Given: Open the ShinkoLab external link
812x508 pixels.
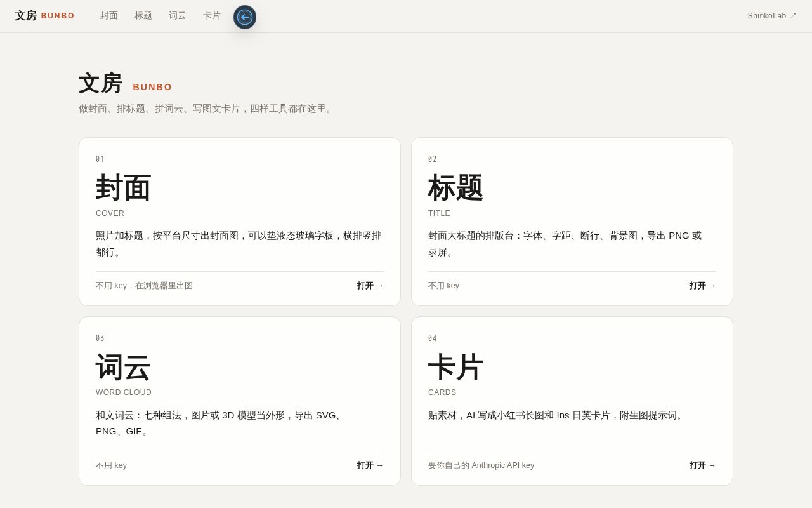Looking at the screenshot, I should pos(772,16).
